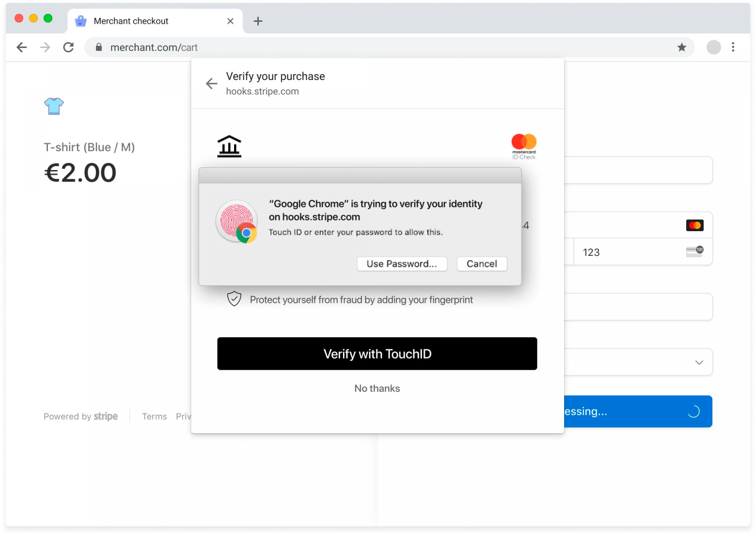Click the macOS yellow minimize button
The image size is (756, 535).
click(33, 18)
